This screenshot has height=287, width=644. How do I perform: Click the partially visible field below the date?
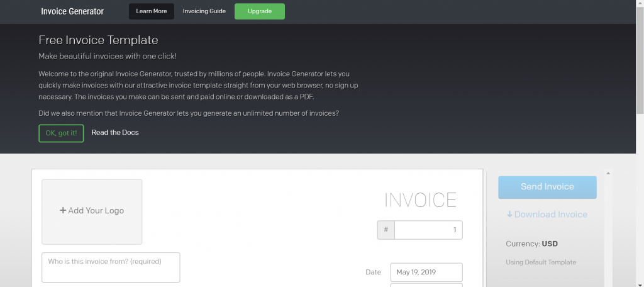(426, 285)
